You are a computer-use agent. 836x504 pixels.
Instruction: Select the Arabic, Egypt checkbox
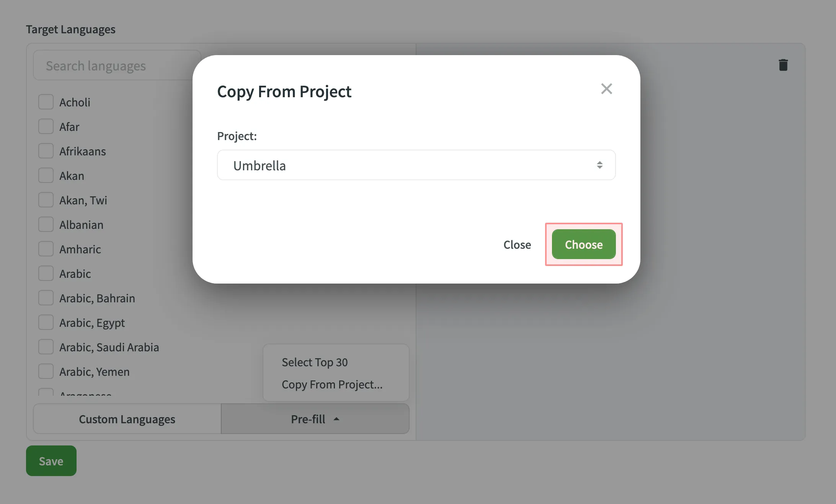tap(46, 322)
